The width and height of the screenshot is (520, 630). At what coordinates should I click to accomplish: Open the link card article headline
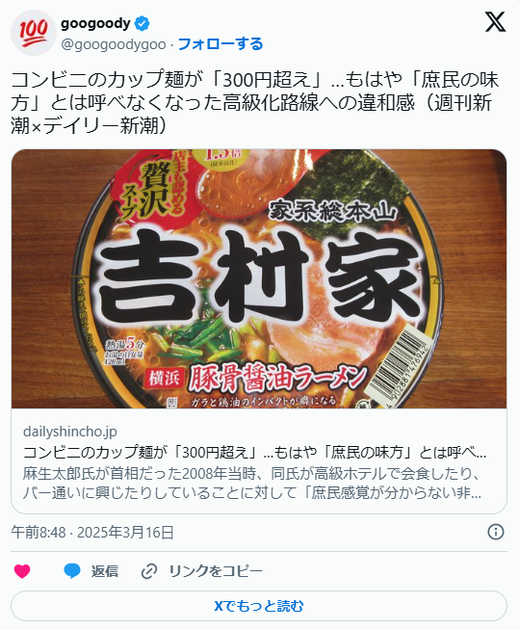(x=254, y=452)
